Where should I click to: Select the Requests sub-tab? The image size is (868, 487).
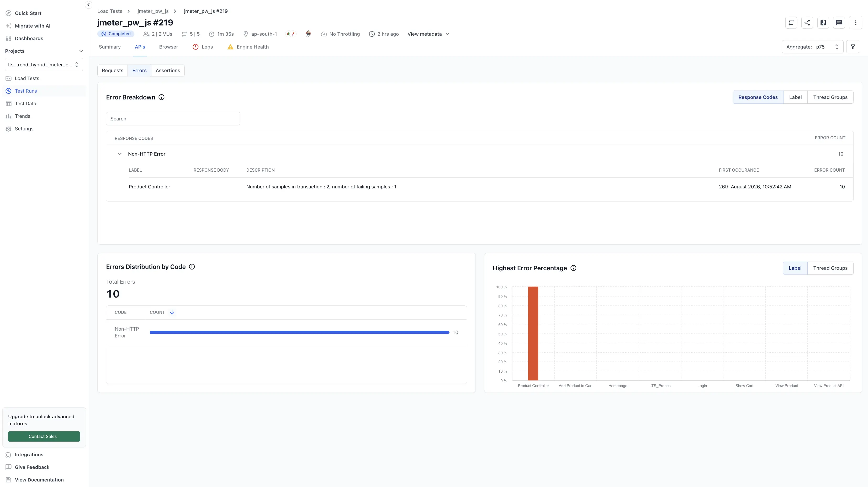click(x=113, y=70)
